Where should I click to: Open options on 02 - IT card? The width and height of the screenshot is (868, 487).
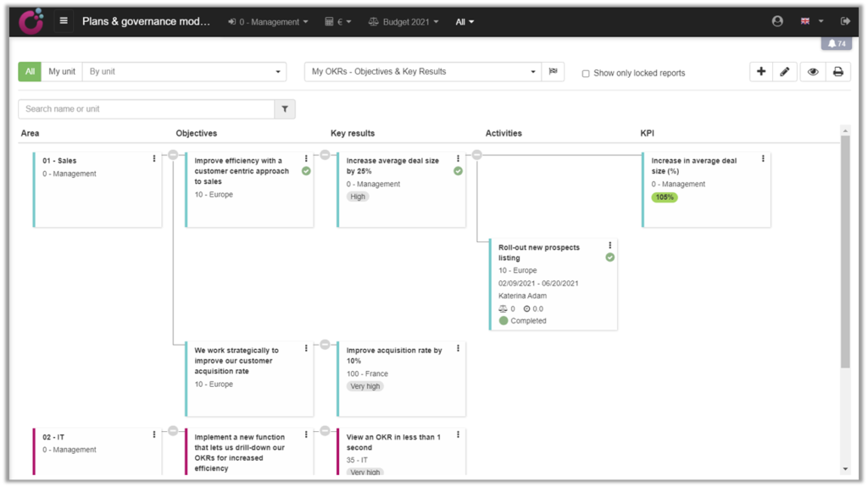point(154,435)
